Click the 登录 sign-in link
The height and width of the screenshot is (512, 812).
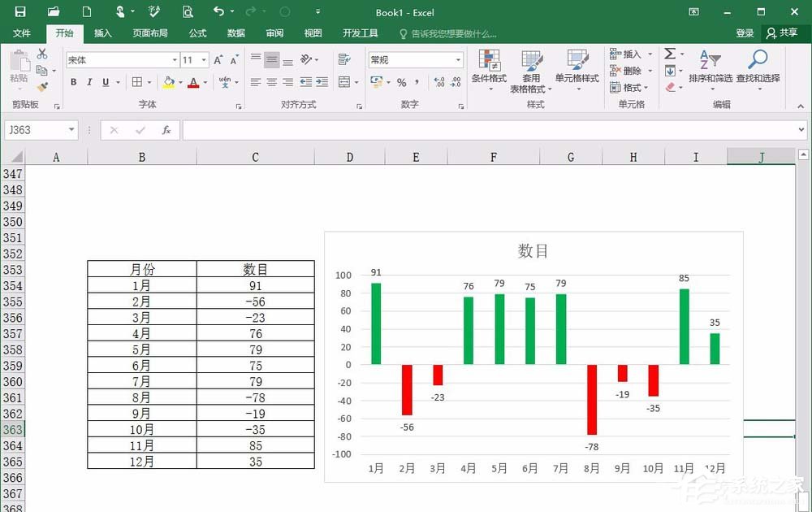coord(745,33)
